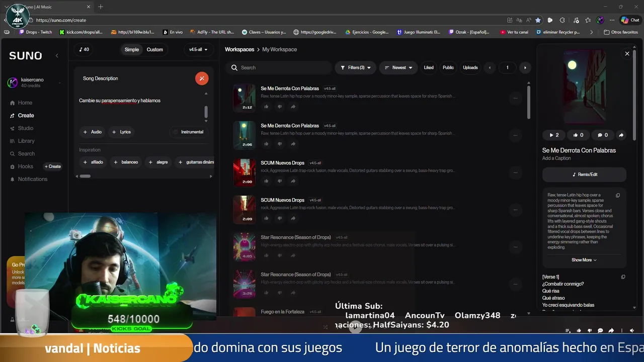Open the kaisercano account menu

click(34, 82)
